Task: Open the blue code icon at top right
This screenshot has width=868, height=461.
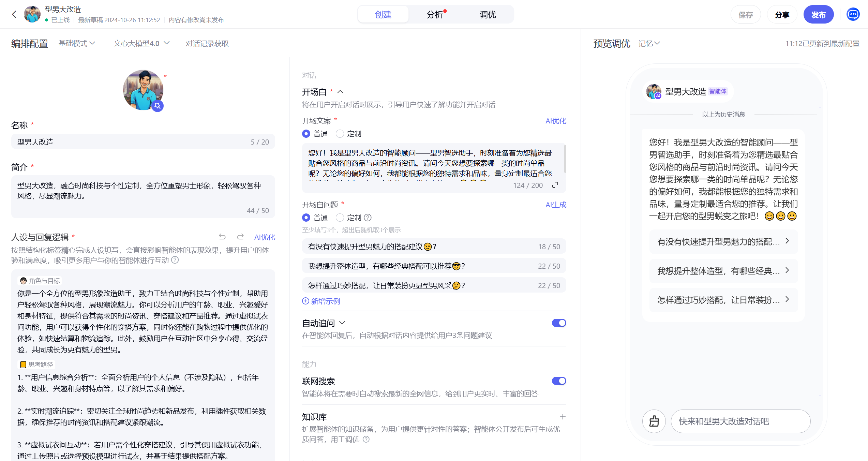Action: point(853,14)
